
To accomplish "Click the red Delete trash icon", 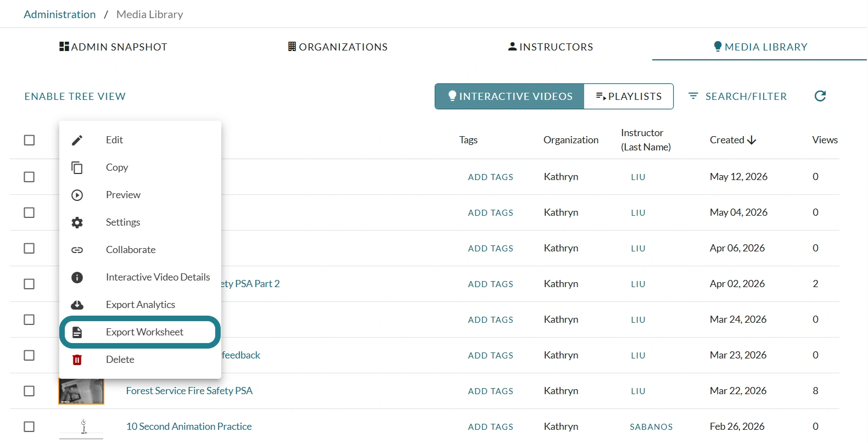I will [77, 360].
